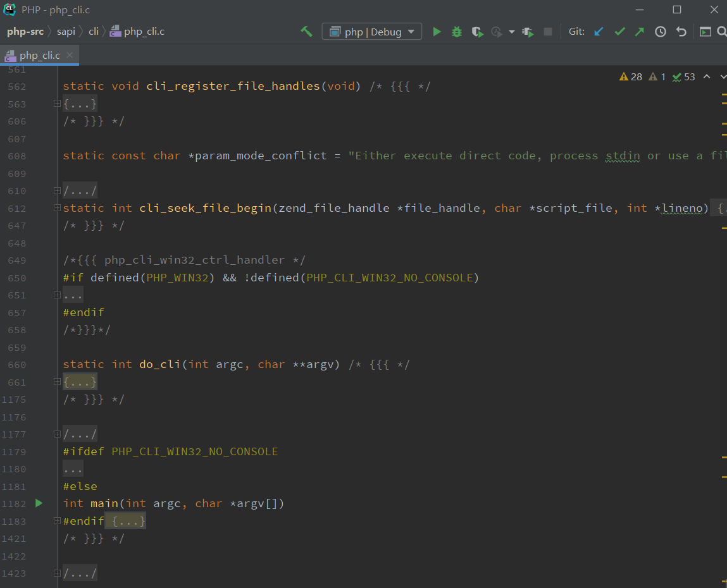Viewport: 727px width, 588px height.
Task: Click line number 660 in gutter
Action: (x=16, y=365)
